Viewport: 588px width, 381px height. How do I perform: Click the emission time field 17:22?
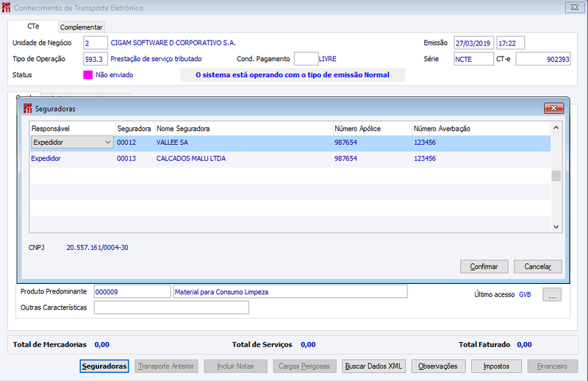(x=510, y=43)
